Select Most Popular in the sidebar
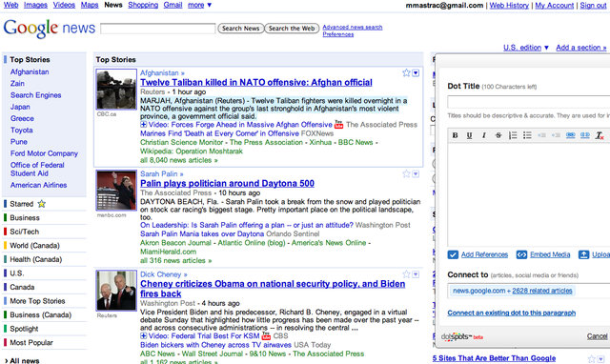The width and height of the screenshot is (610, 364). 31,343
